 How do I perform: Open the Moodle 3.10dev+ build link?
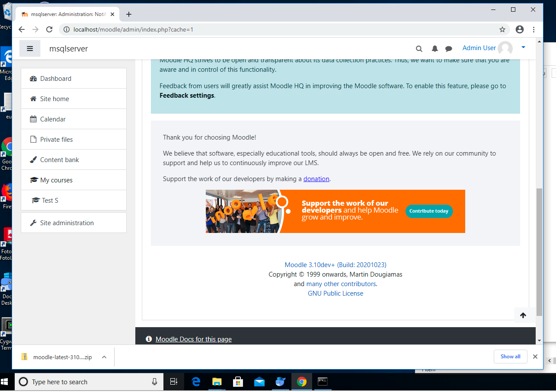(336, 265)
